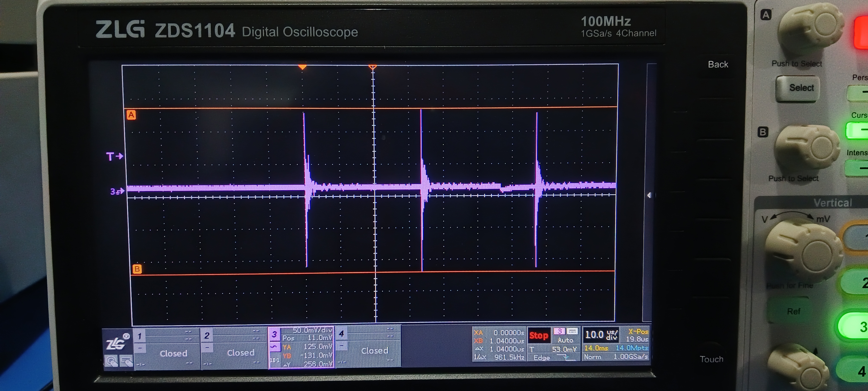Tap the channel 2 number box
The width and height of the screenshot is (868, 391).
click(x=207, y=335)
